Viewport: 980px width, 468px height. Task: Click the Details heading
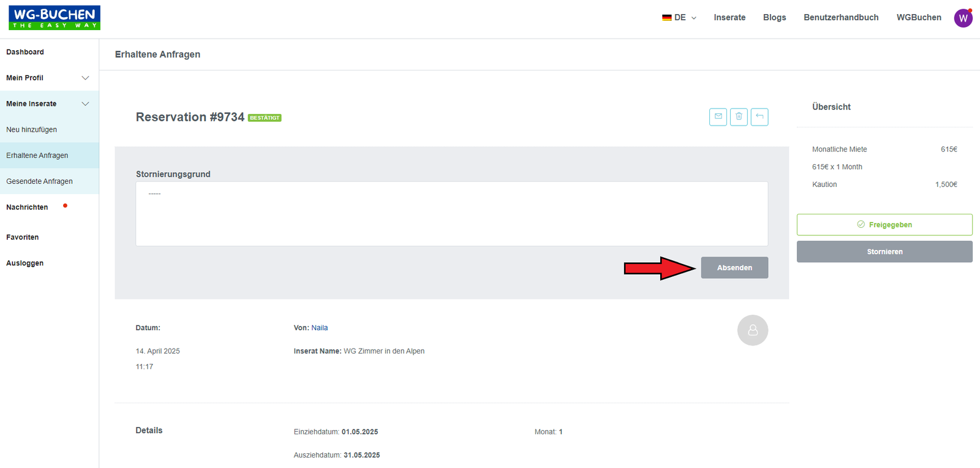tap(149, 431)
